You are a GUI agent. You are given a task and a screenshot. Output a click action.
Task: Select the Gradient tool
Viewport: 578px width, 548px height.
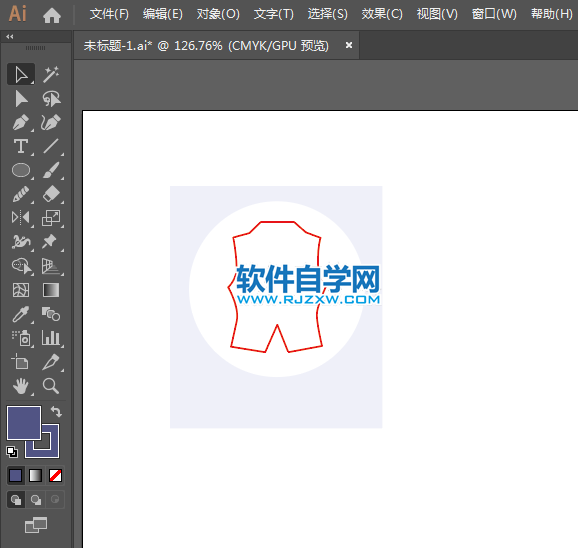tap(51, 290)
